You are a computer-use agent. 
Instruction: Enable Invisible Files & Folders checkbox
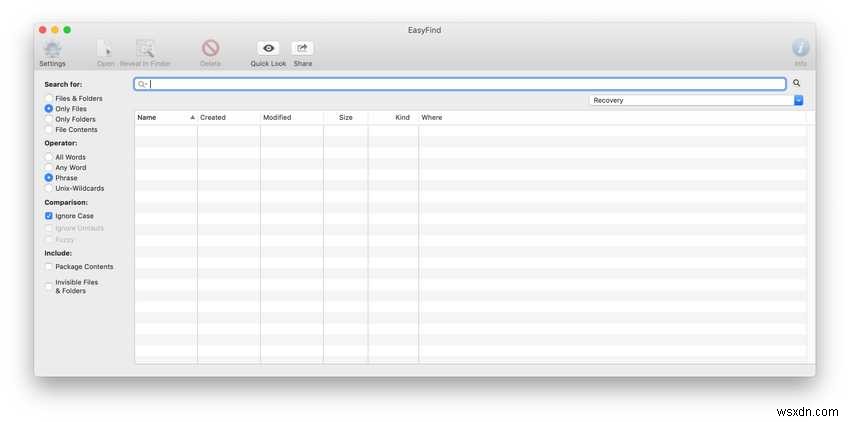coord(49,286)
